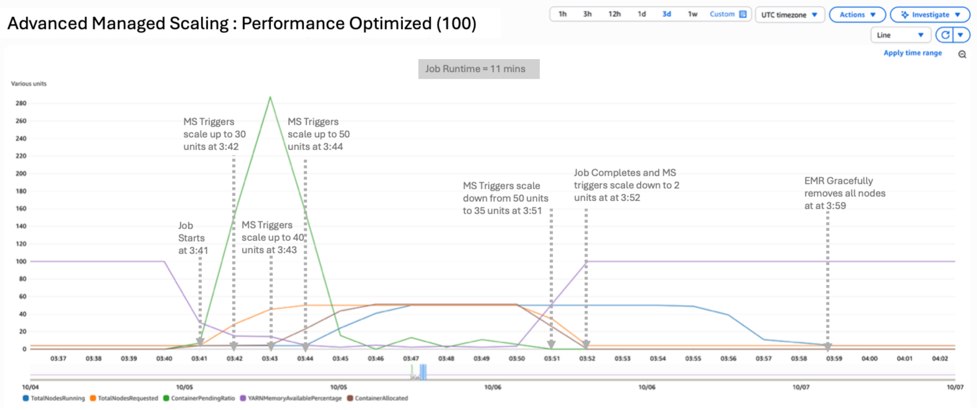Click the zoom out magnifier icon
This screenshot has width=980, height=410.
[962, 55]
